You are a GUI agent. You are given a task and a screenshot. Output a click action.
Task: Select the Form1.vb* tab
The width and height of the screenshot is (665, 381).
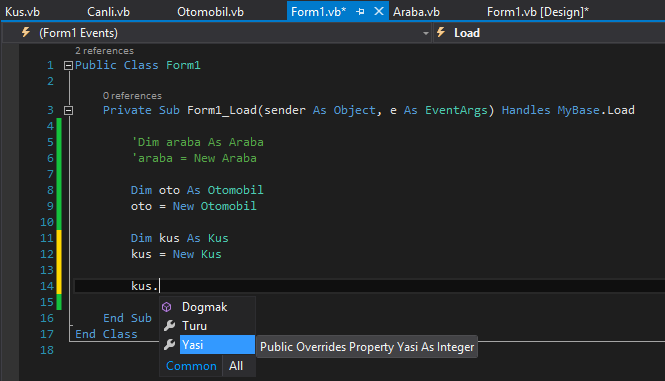pyautogui.click(x=319, y=12)
